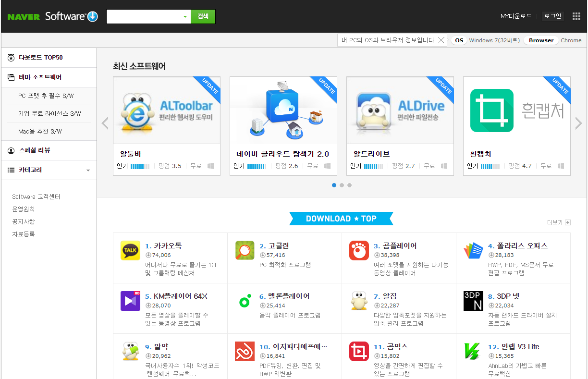Open 운영원칙 link

[x=24, y=209]
